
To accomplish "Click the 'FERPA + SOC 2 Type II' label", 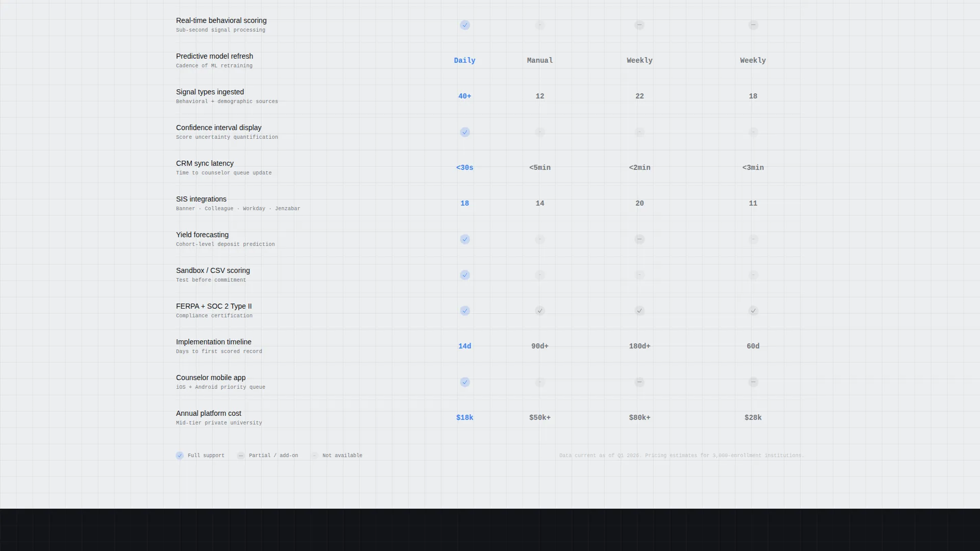I will pyautogui.click(x=214, y=306).
